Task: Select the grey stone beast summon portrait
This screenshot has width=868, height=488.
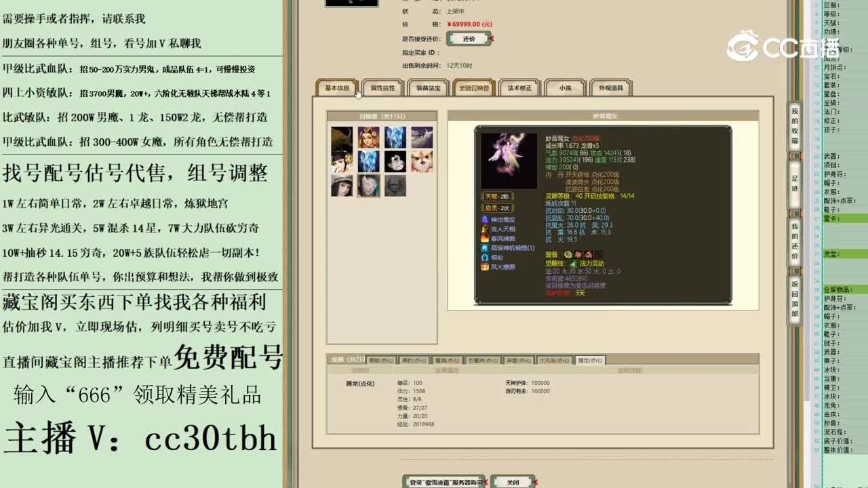Action: (x=395, y=186)
